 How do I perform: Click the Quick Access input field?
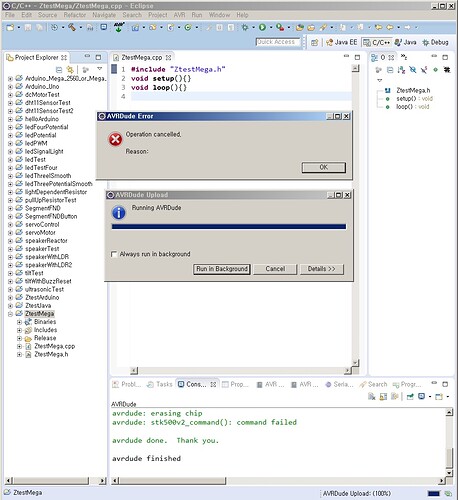pyautogui.click(x=277, y=42)
